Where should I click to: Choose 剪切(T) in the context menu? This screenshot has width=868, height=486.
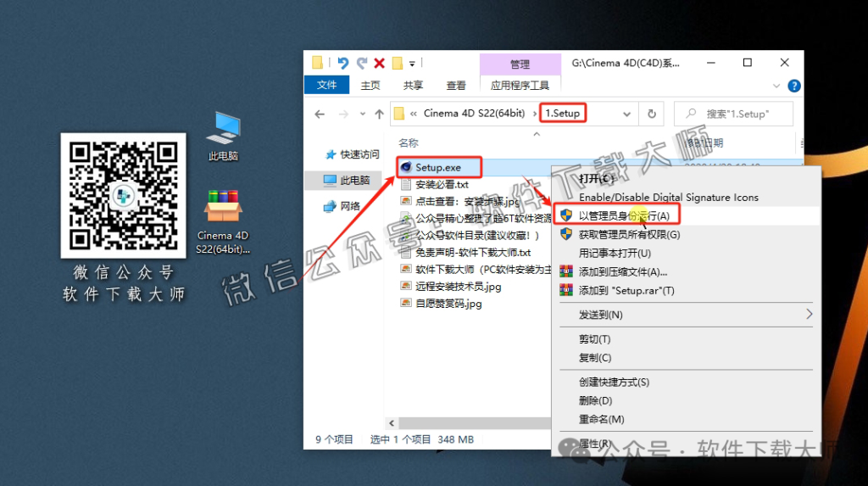pyautogui.click(x=594, y=339)
